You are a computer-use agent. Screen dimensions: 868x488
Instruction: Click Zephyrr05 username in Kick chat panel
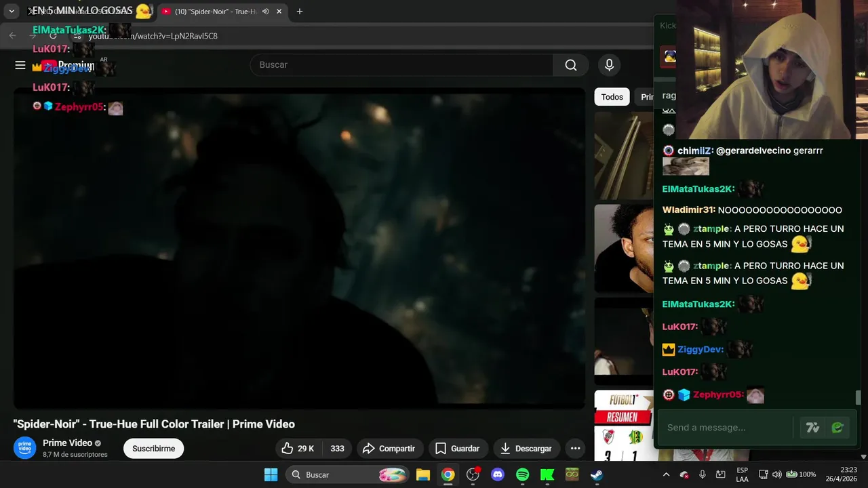click(718, 394)
